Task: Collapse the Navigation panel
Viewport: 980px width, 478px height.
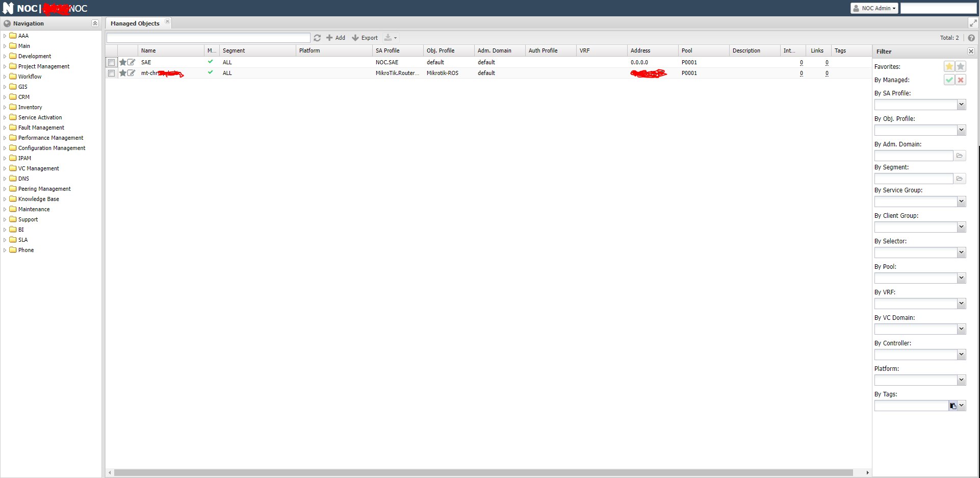Action: pyautogui.click(x=95, y=23)
